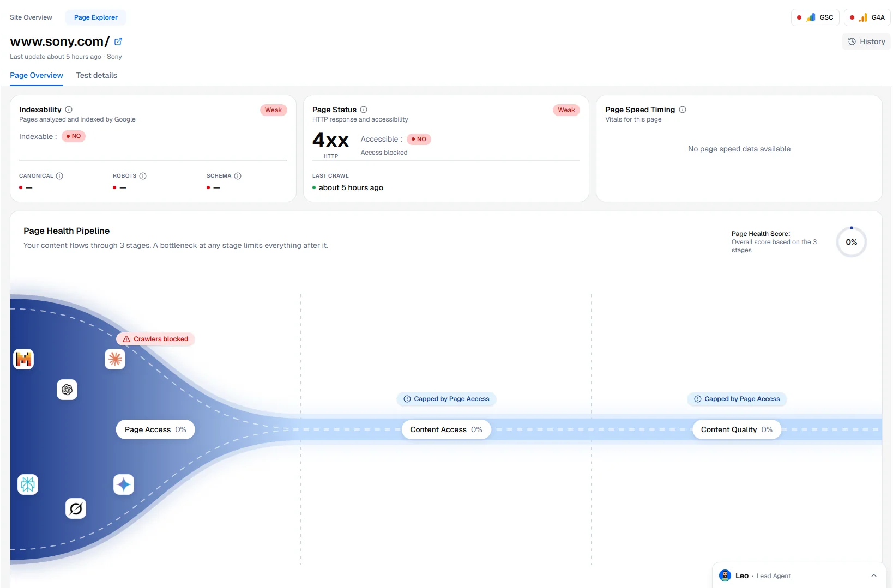This screenshot has height=588, width=893.
Task: Open www.sony.com via external link icon
Action: (118, 41)
